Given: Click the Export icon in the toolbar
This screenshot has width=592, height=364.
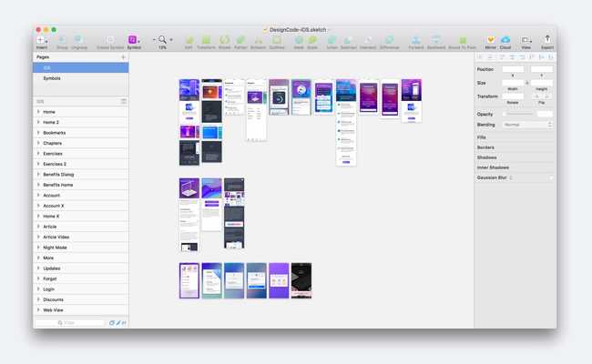Looking at the screenshot, I should [547, 40].
